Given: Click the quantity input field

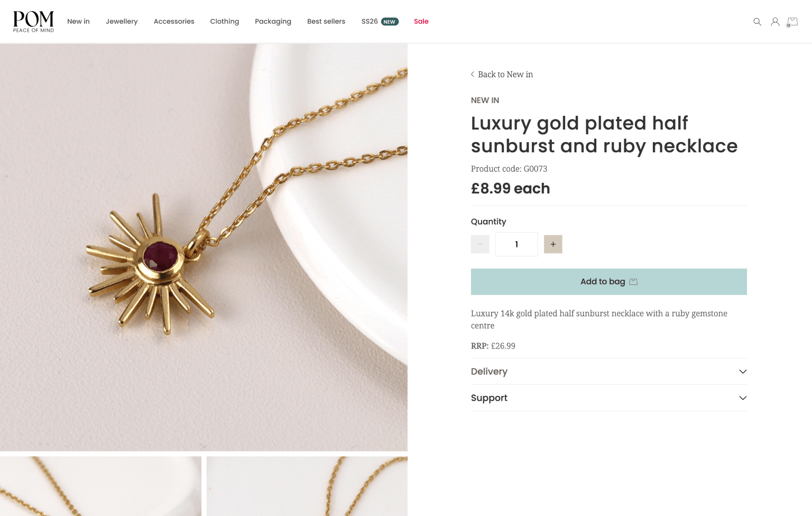Looking at the screenshot, I should [x=516, y=244].
